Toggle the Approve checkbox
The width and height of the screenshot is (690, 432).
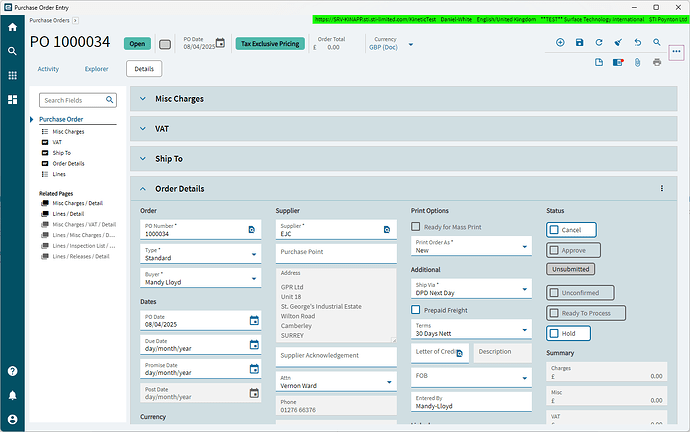click(x=554, y=250)
